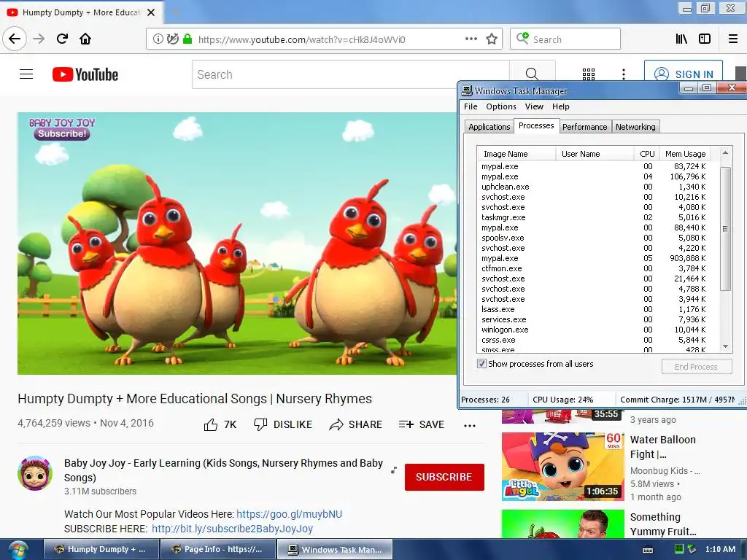This screenshot has width=747, height=560.
Task: Open the View menu in Task Manager
Action: pyautogui.click(x=534, y=106)
